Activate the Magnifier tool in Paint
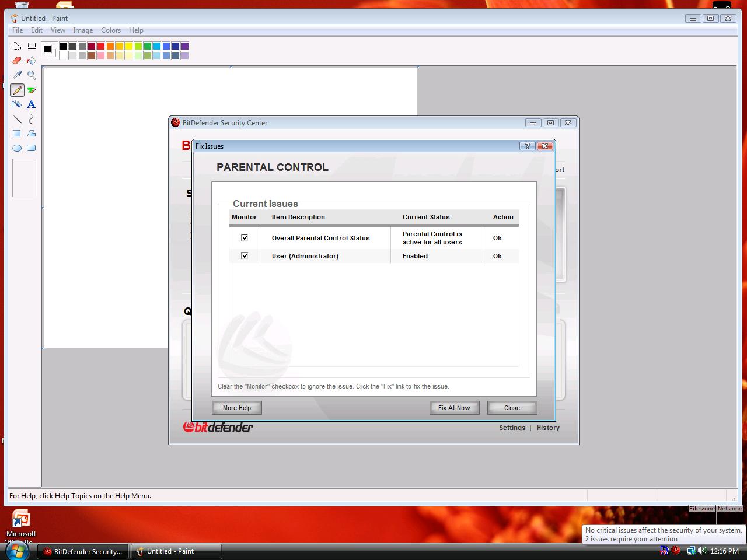 point(32,75)
